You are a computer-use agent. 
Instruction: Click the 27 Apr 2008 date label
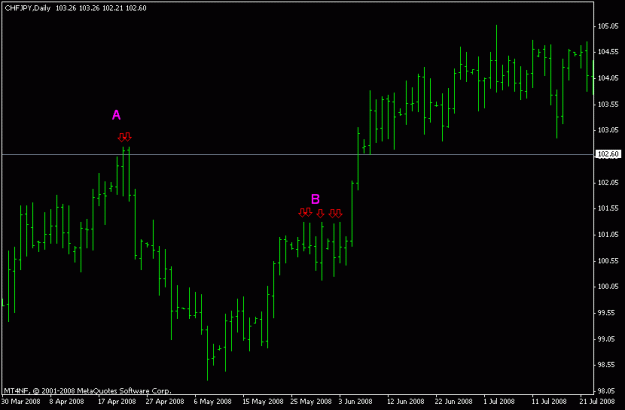pos(165,401)
